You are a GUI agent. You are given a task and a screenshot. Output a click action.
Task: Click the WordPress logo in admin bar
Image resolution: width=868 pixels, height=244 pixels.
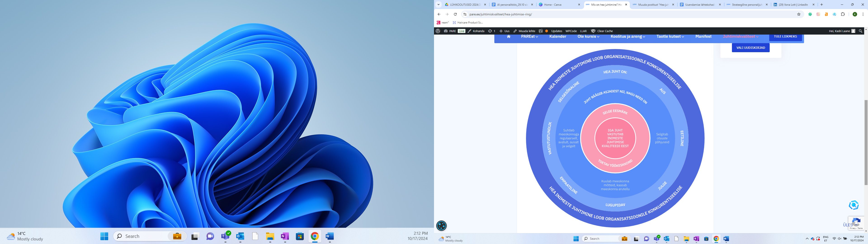pyautogui.click(x=438, y=31)
